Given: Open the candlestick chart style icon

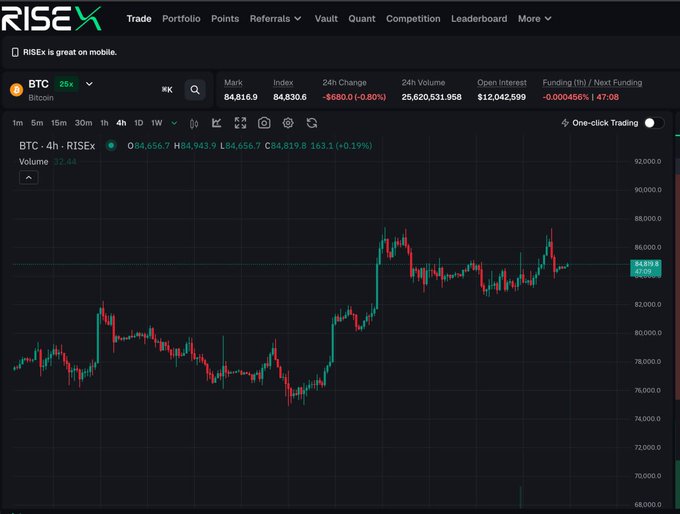Looking at the screenshot, I should coord(194,124).
